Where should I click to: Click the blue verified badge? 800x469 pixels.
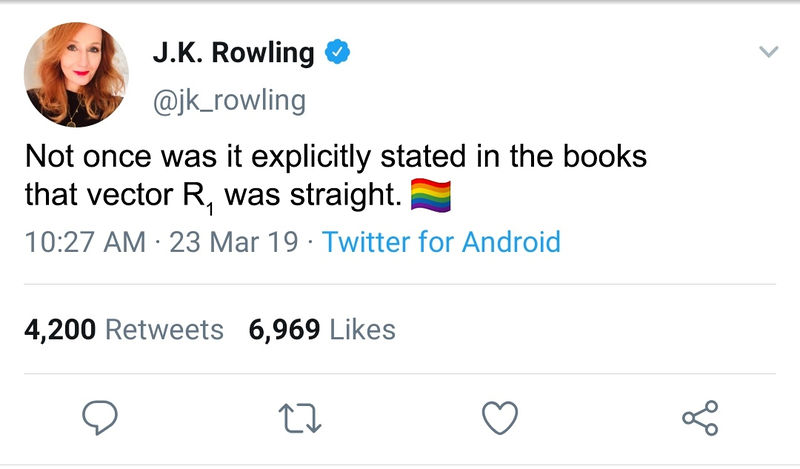[341, 53]
